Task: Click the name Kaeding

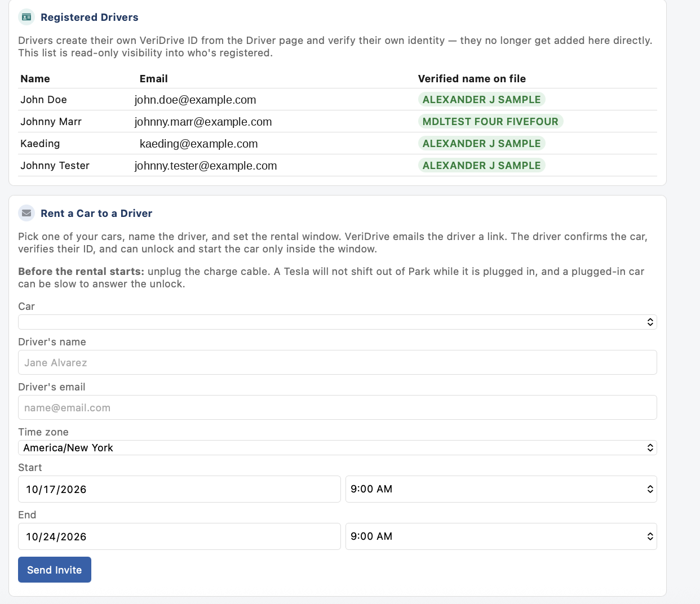Action: coord(40,144)
